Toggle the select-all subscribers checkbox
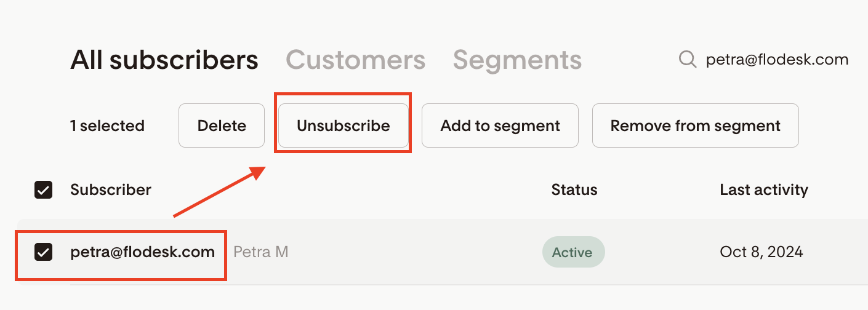This screenshot has height=310, width=868. click(43, 190)
